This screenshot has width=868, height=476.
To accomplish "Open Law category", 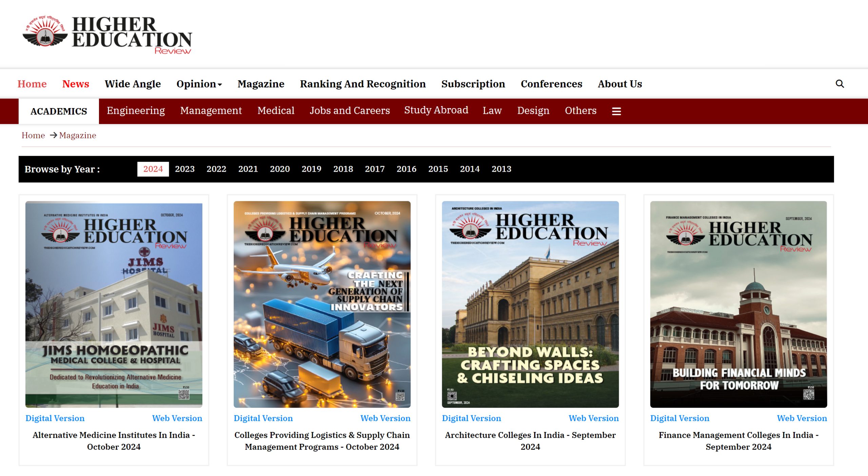I will 492,111.
